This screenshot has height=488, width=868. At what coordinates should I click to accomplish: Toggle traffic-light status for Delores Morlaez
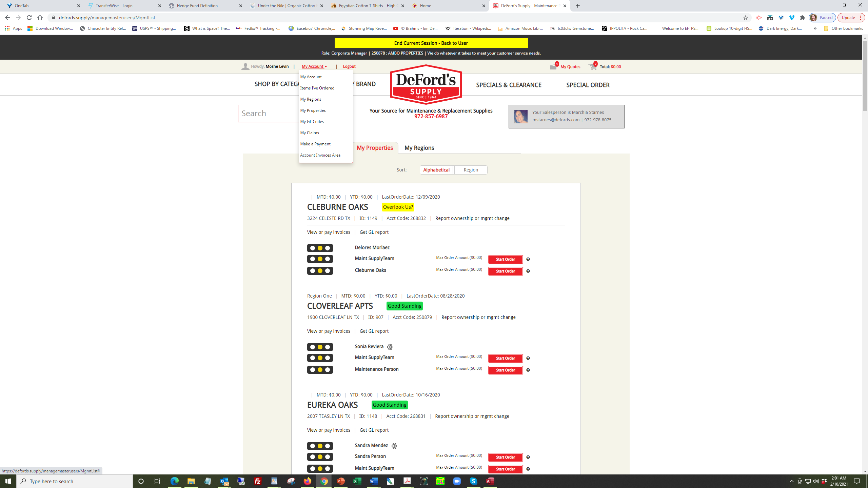point(320,248)
